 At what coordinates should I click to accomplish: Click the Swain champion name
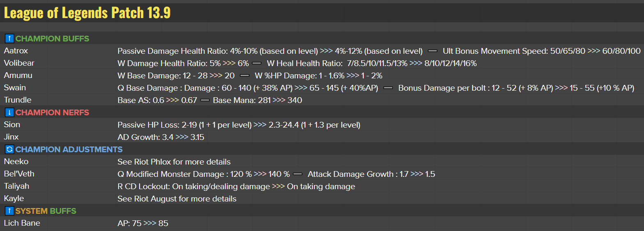(x=15, y=88)
